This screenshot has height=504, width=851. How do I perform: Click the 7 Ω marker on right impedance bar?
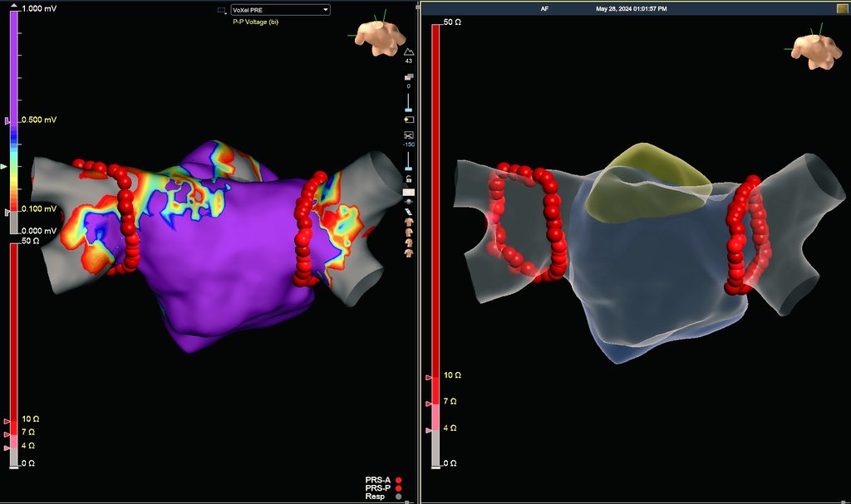click(429, 404)
